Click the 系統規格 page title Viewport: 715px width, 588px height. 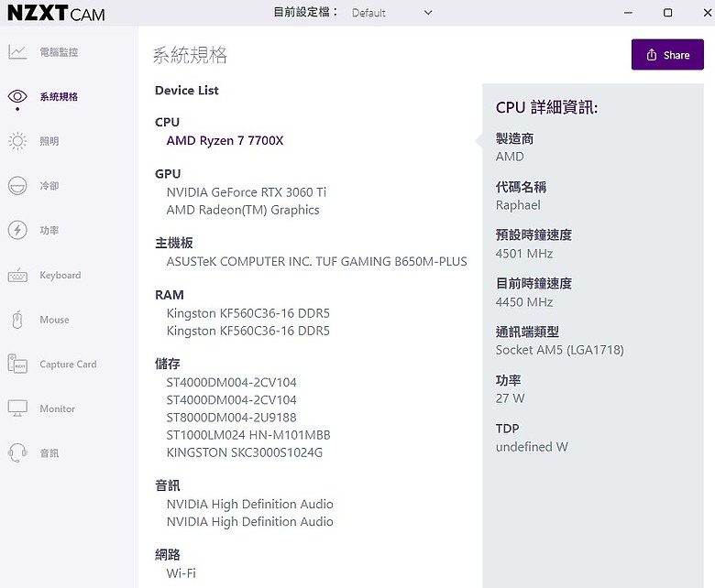tap(190, 55)
